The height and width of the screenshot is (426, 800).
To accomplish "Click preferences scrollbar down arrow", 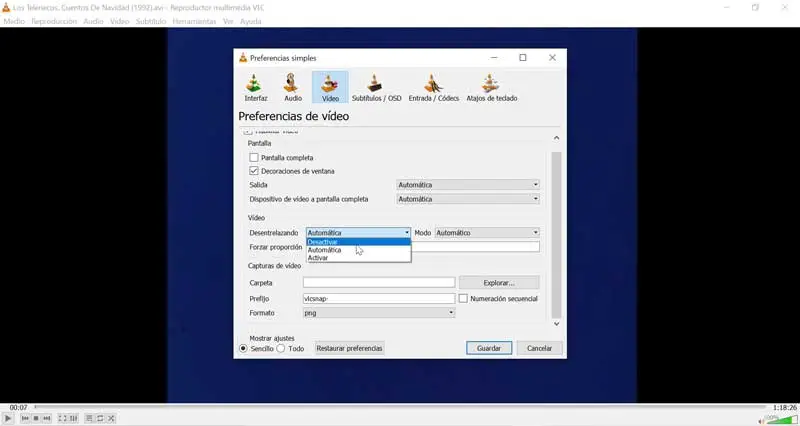I will click(x=556, y=323).
